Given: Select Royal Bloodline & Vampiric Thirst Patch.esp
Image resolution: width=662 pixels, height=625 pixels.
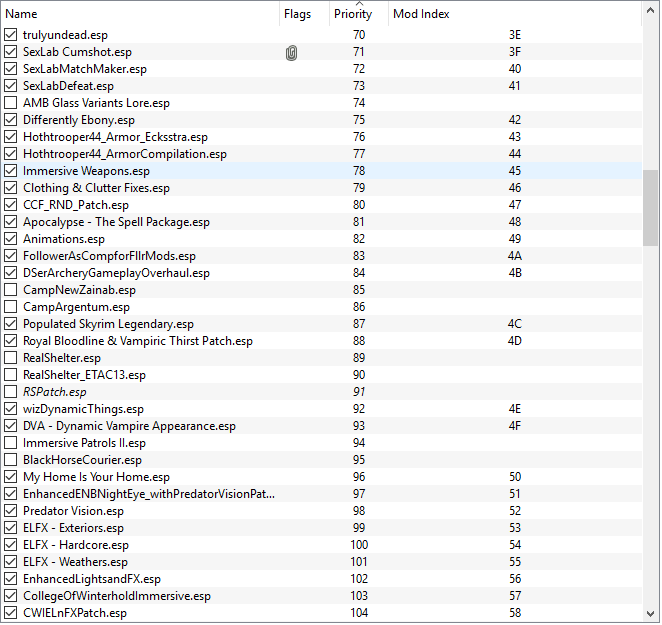Looking at the screenshot, I should (x=138, y=341).
